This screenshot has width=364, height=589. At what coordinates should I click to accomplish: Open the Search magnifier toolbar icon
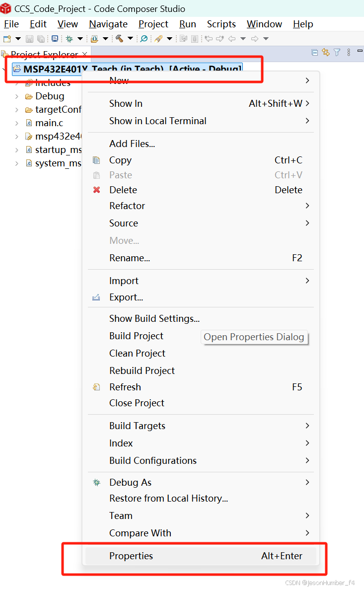click(144, 38)
